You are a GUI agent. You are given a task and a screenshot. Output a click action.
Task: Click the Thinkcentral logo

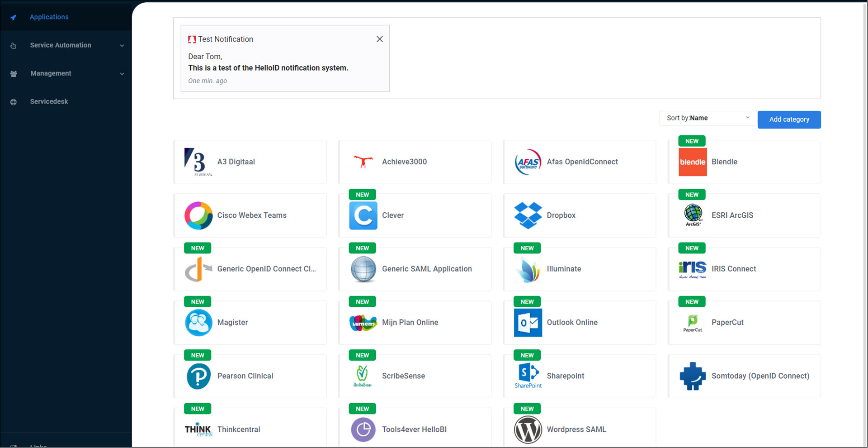198,430
